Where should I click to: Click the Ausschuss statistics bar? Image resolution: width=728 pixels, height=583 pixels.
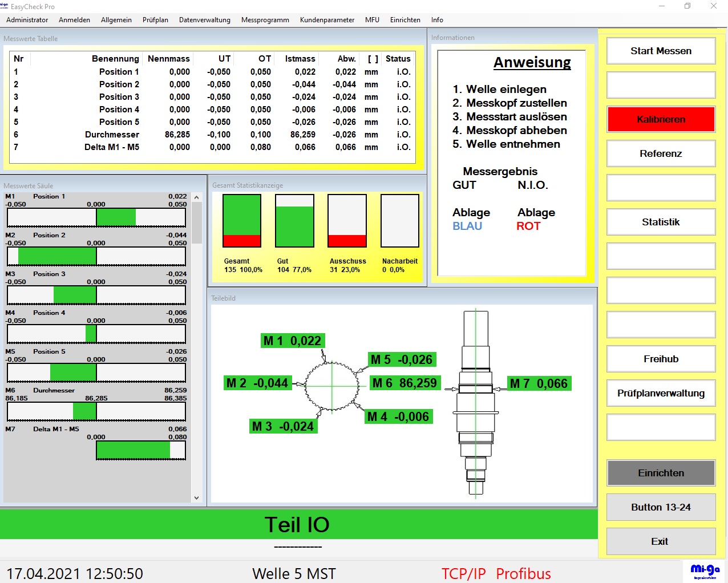(347, 221)
